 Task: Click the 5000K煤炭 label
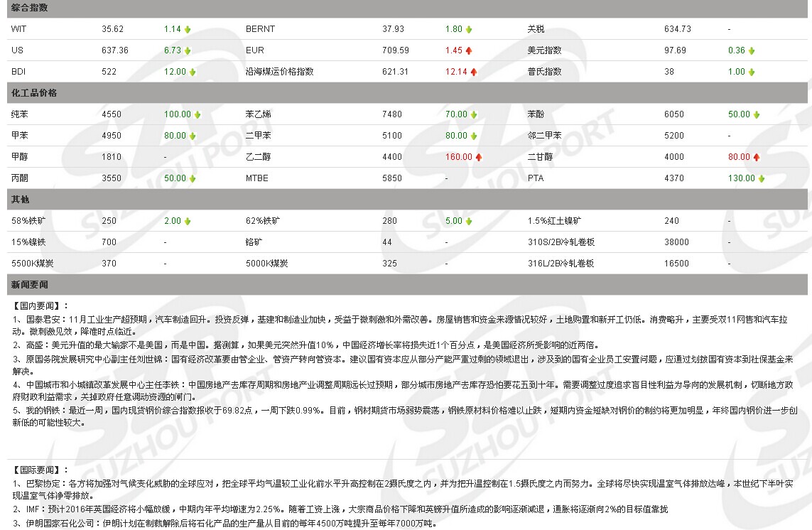[266, 263]
